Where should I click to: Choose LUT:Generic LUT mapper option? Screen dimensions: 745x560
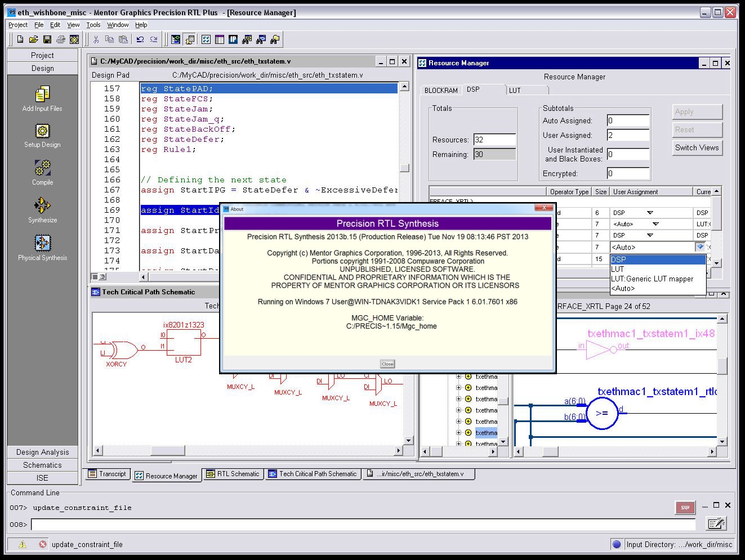(658, 279)
